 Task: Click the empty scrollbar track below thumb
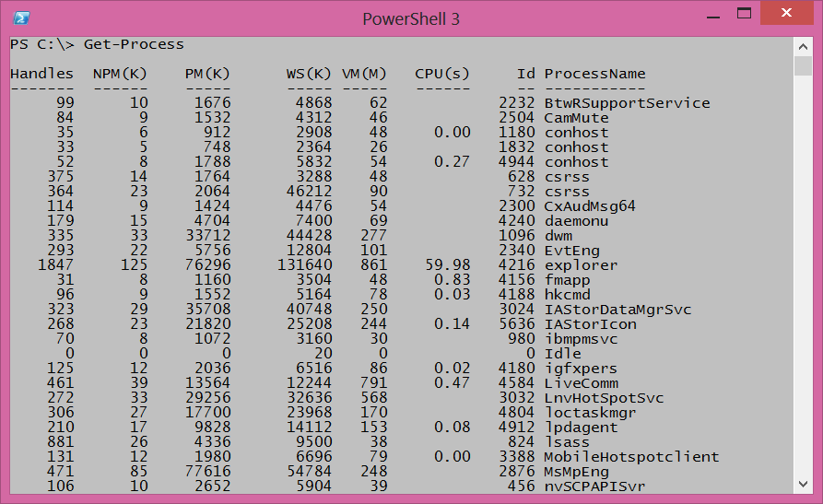coord(803,276)
